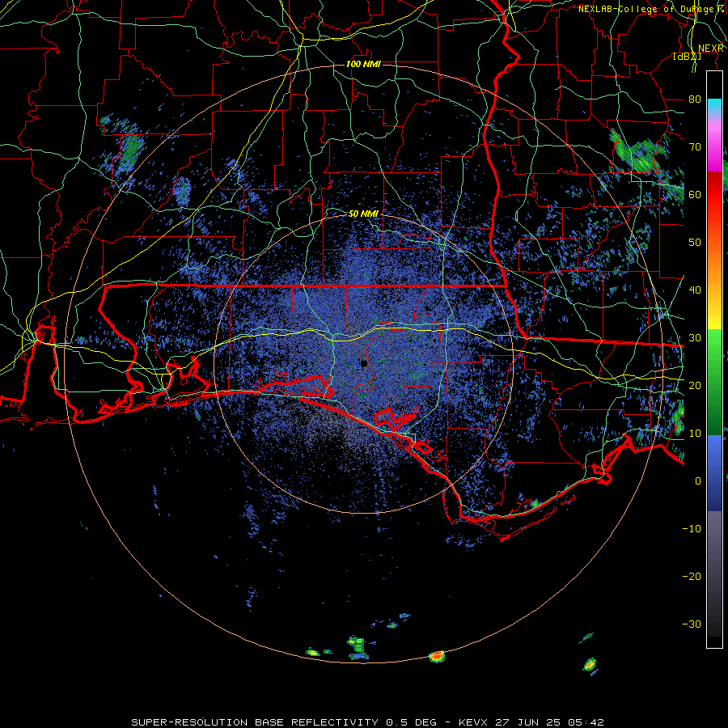
Task: Click the "50 NMI" range ring label
Action: click(x=363, y=214)
